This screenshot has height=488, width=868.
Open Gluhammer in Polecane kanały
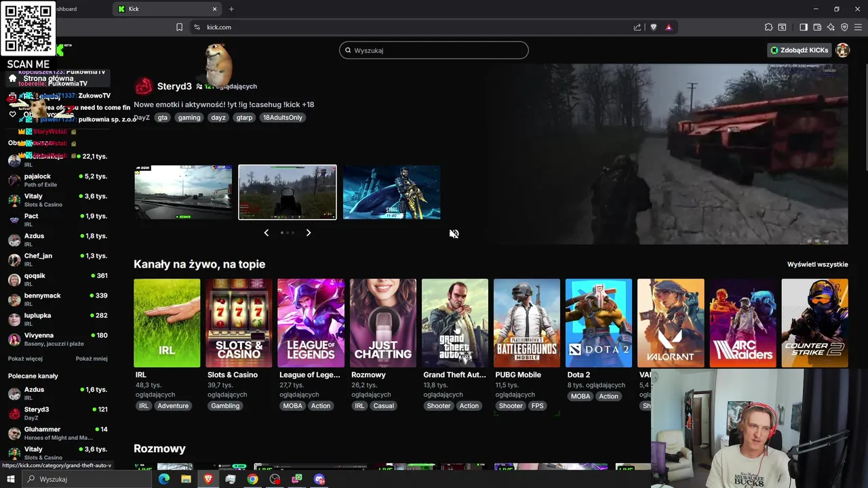coord(58,433)
